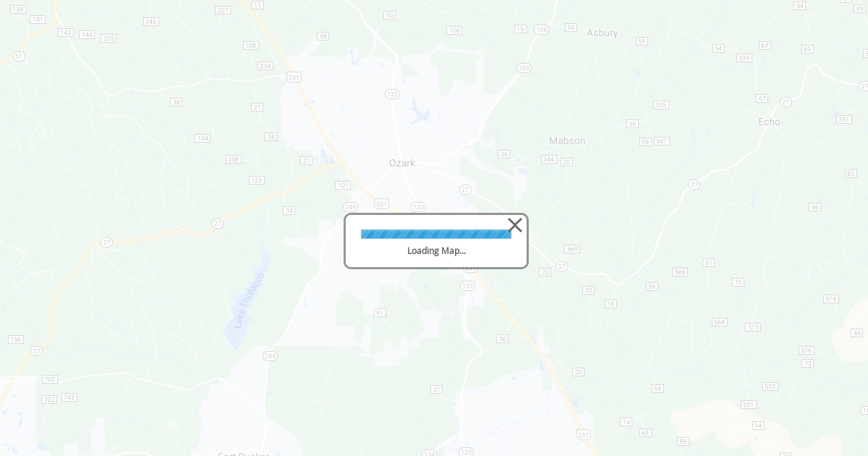Click the Loading Map... text
This screenshot has height=456, width=868.
click(436, 250)
